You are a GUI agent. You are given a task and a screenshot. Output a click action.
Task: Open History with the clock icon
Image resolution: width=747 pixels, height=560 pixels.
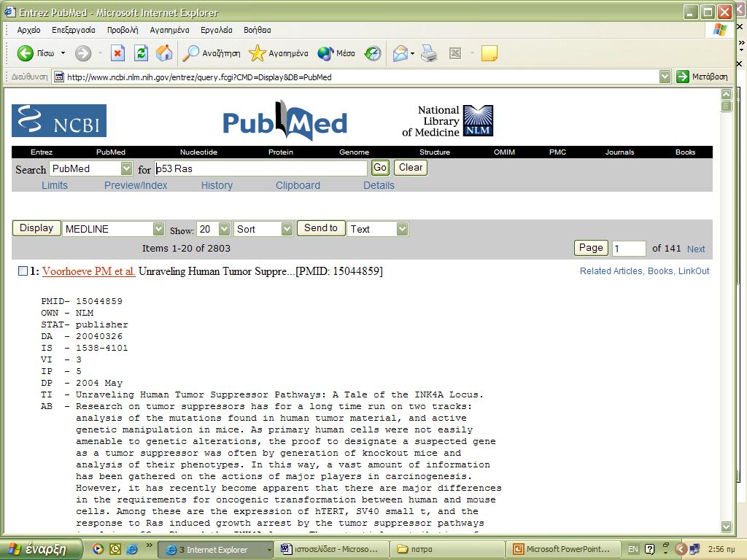[x=373, y=53]
